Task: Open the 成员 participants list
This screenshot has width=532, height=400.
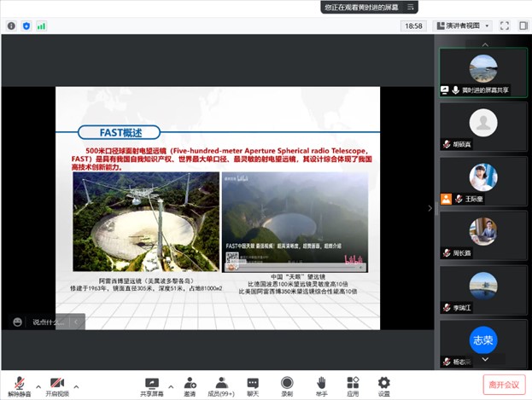Action: pyautogui.click(x=221, y=385)
